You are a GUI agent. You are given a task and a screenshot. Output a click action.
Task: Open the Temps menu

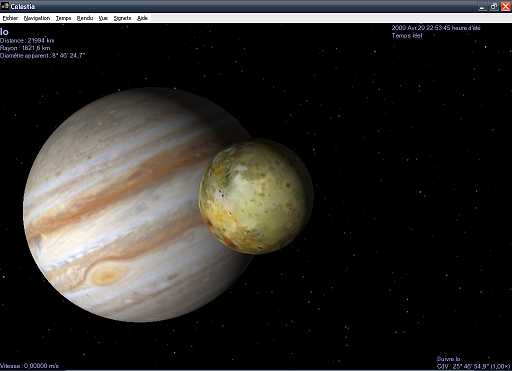(63, 18)
